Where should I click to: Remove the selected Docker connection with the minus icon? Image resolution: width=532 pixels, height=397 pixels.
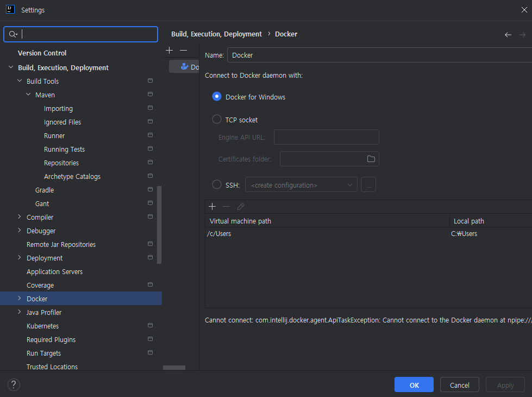point(183,50)
